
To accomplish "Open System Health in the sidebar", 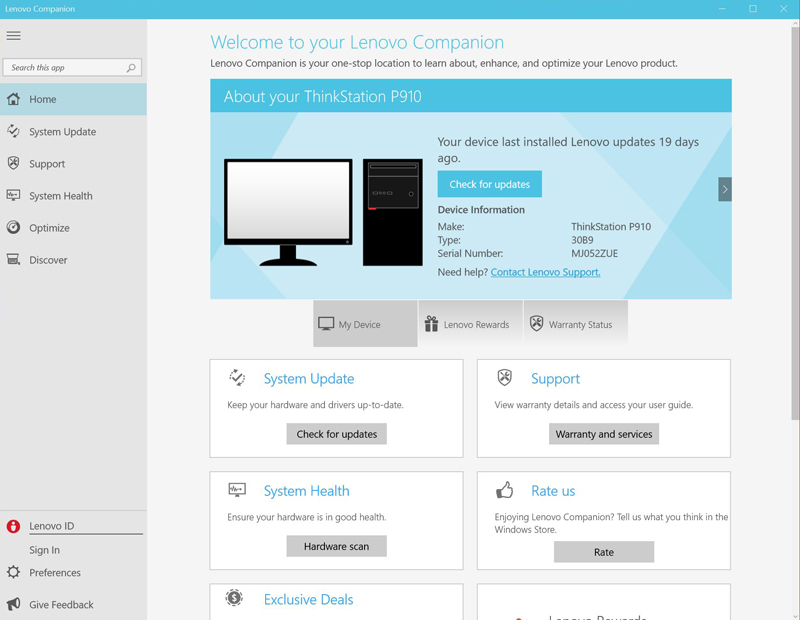I will [73, 195].
